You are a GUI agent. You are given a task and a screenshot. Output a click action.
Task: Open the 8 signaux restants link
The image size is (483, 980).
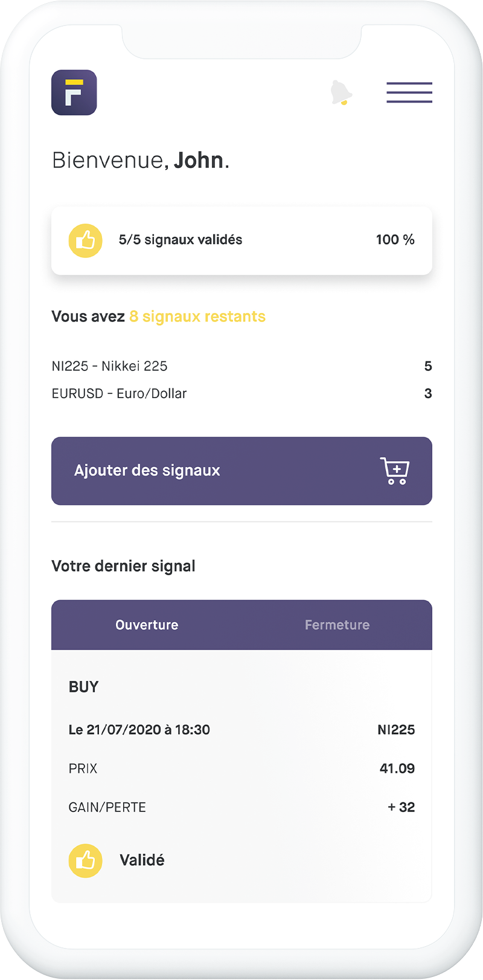[x=197, y=317]
